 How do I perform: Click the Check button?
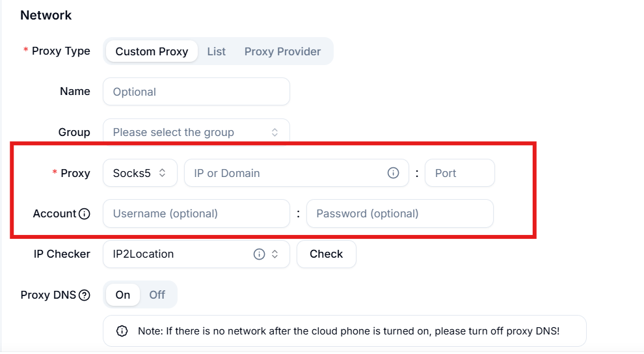coord(326,254)
